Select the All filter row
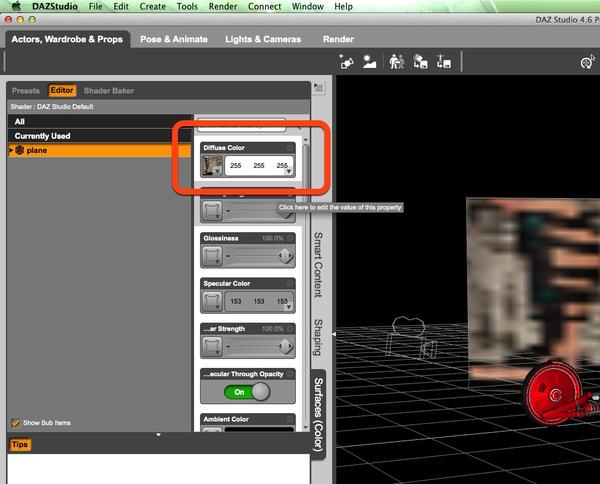The image size is (600, 484). pyautogui.click(x=100, y=122)
